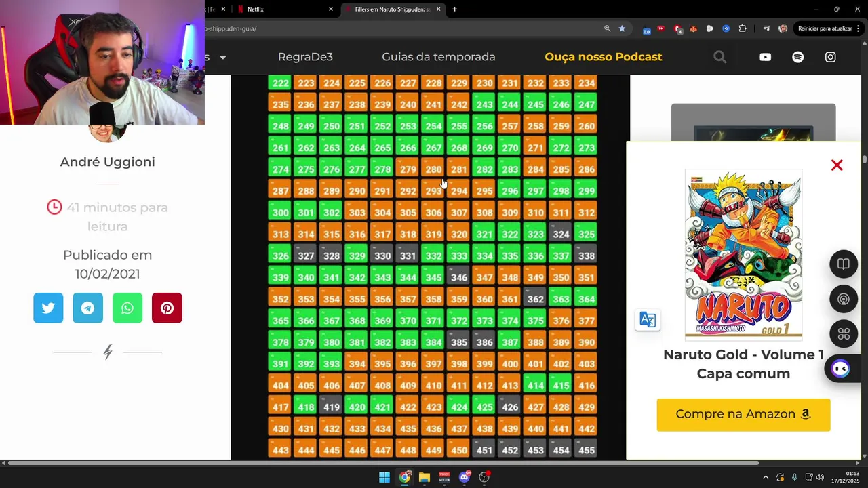Open the chatbot assistant sidebar icon

(x=841, y=369)
